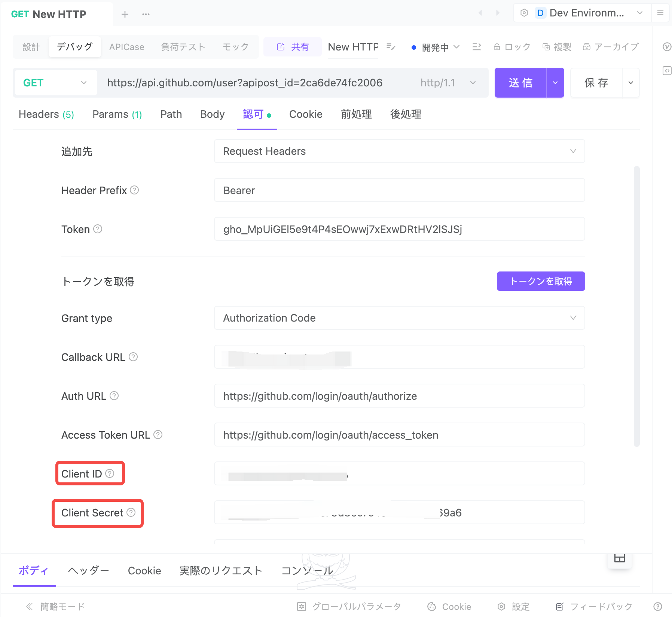Screen dimensions: 672x617
Task: Switch to the デバッグ tab
Action: 75,47
